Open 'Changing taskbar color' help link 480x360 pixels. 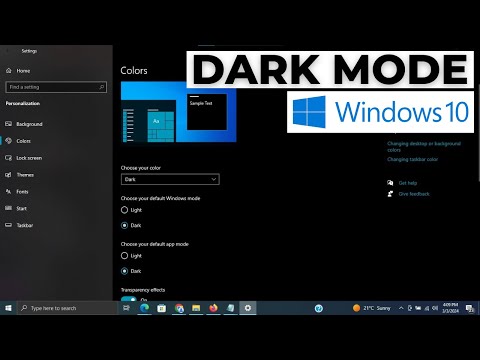412,159
